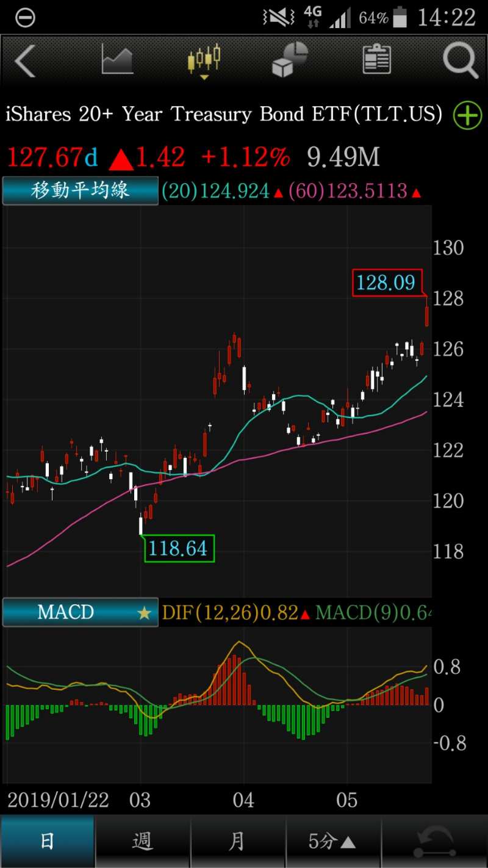Tap the battery status icon
Viewport: 488px width, 868px height.
(x=401, y=17)
